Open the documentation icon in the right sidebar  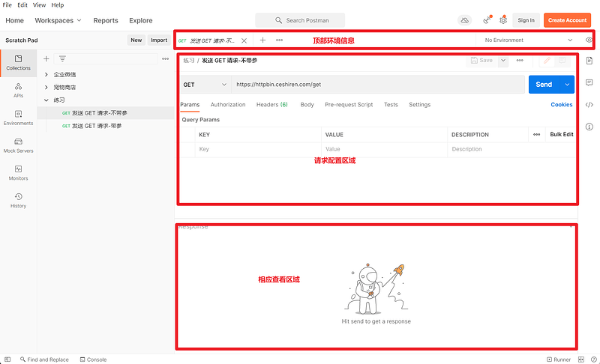589,61
